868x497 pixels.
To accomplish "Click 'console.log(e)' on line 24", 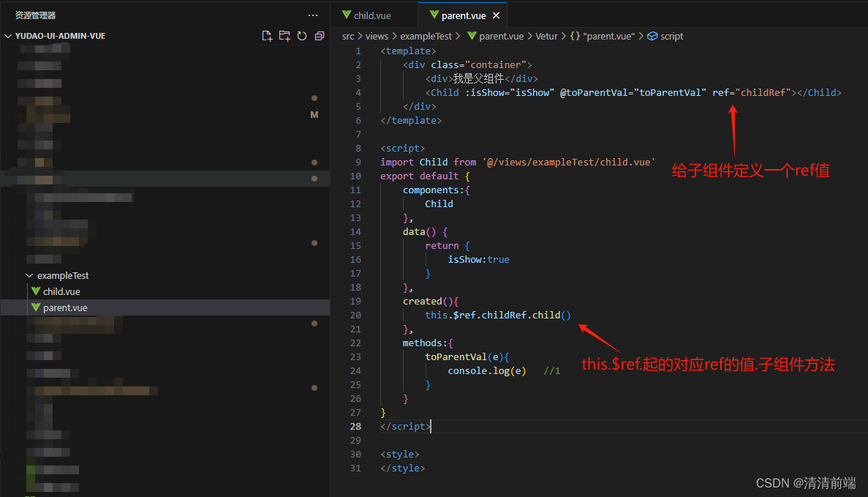I will tap(486, 370).
